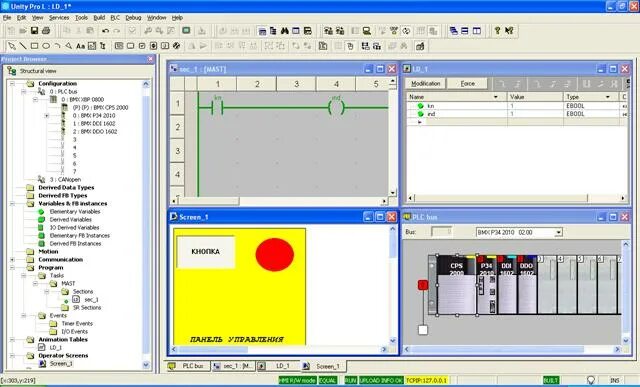Select 1 : BMX DDI 1602 in the tree
Screen dimensions: 640x387
pos(94,123)
